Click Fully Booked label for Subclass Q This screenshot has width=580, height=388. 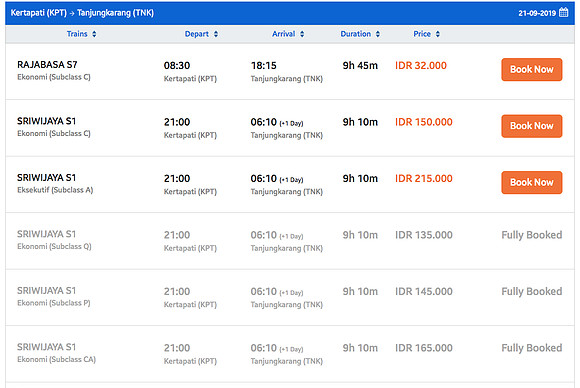(532, 235)
